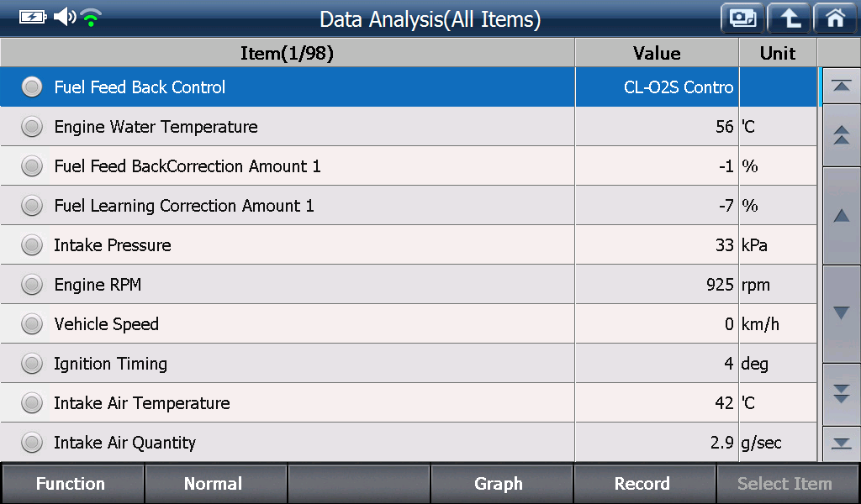This screenshot has height=504, width=861.
Task: Select the Vehicle Speed row
Action: 409,323
